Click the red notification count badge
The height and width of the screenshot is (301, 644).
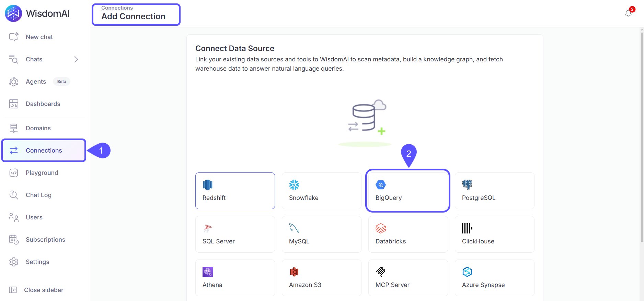tap(632, 9)
